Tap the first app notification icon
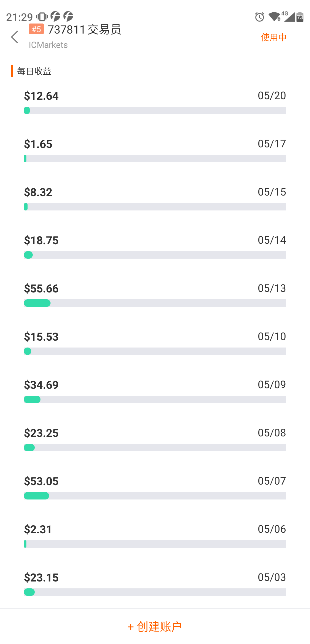Viewport: 310px width, 644px height. 55,17
